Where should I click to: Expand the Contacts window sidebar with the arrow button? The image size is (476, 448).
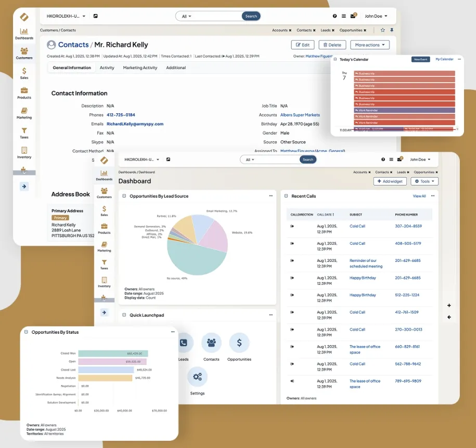click(x=24, y=186)
